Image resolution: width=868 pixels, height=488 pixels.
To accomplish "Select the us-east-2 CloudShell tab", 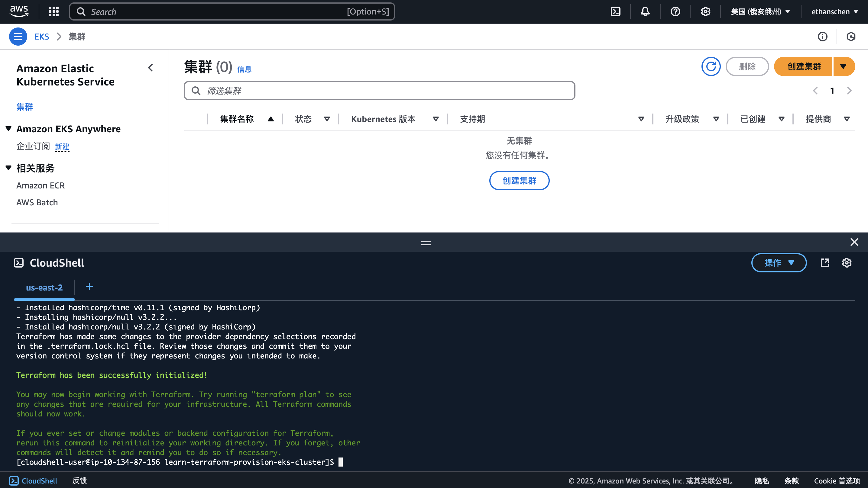I will coord(44,287).
